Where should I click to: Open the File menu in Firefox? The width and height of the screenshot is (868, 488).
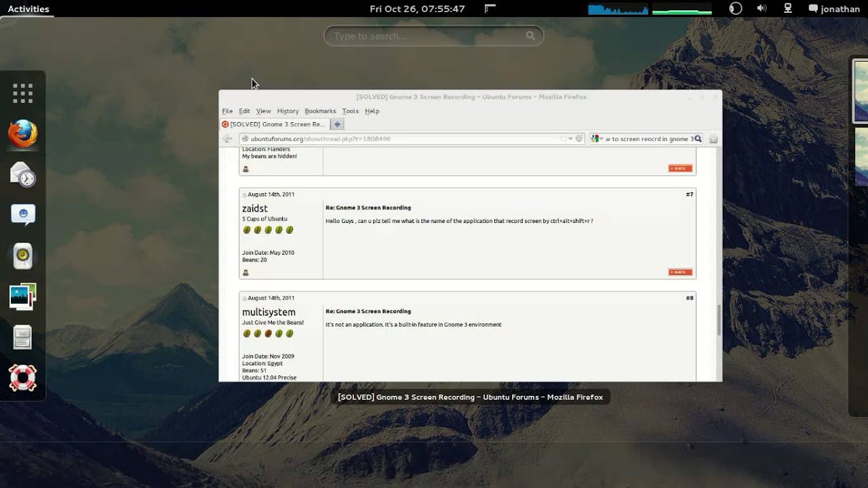(227, 111)
